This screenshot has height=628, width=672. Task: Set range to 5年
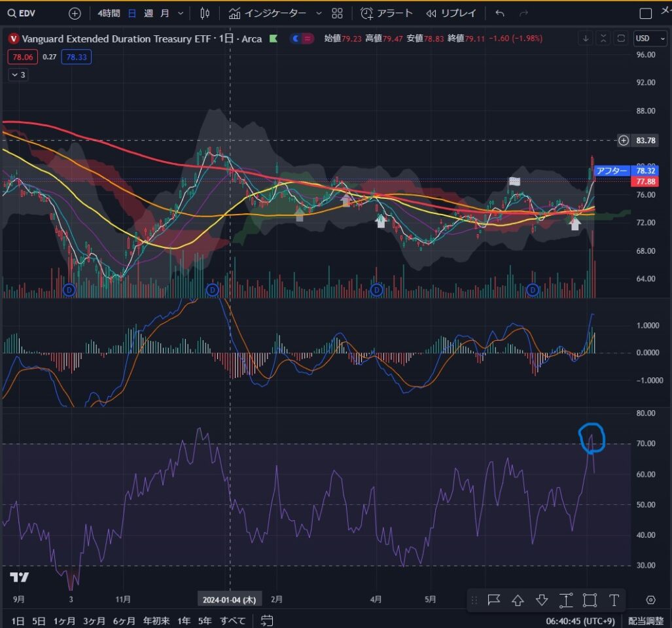205,621
